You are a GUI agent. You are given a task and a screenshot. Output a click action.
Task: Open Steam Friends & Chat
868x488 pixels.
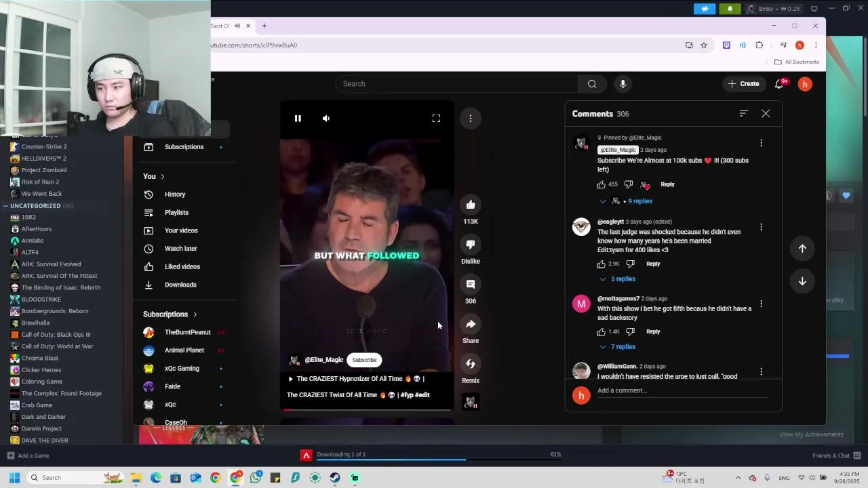coord(836,456)
